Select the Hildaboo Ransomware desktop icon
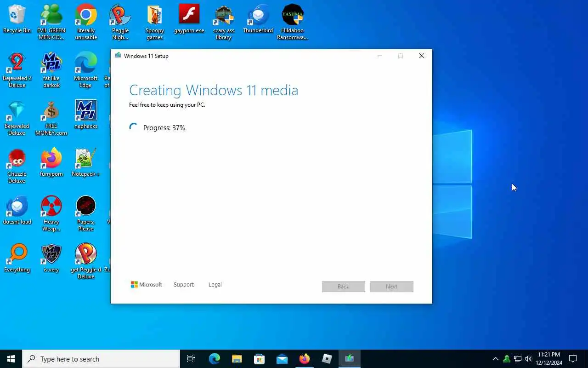Viewport: 588px width, 368px height. click(x=293, y=22)
